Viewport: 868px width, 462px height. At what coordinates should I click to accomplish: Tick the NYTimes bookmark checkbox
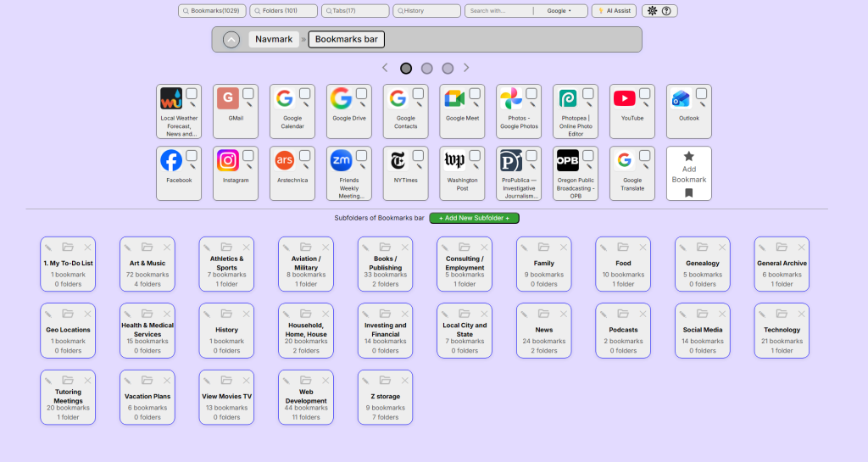point(418,156)
